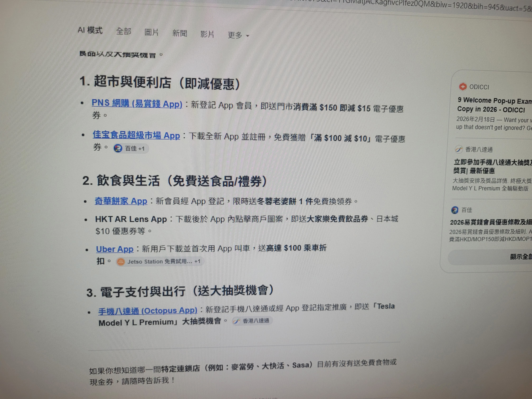The height and width of the screenshot is (399, 532).
Task: Click the 百佳 chip's round logo icon
Action: tap(118, 148)
